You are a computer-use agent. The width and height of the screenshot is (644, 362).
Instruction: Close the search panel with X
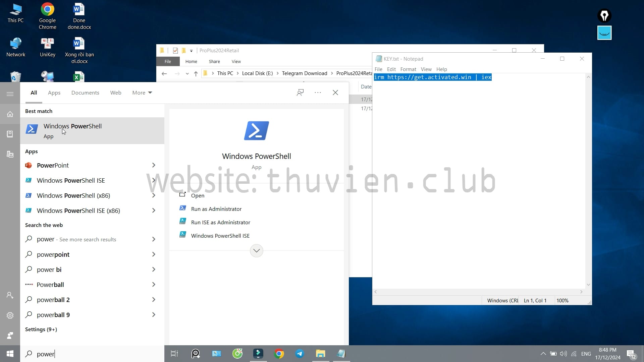(335, 93)
